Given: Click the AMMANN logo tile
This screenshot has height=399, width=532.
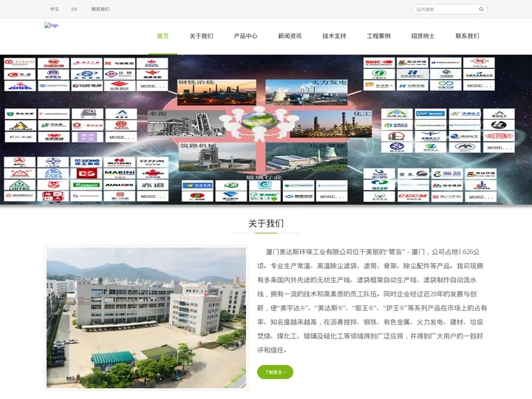Looking at the screenshot, I should tap(120, 185).
